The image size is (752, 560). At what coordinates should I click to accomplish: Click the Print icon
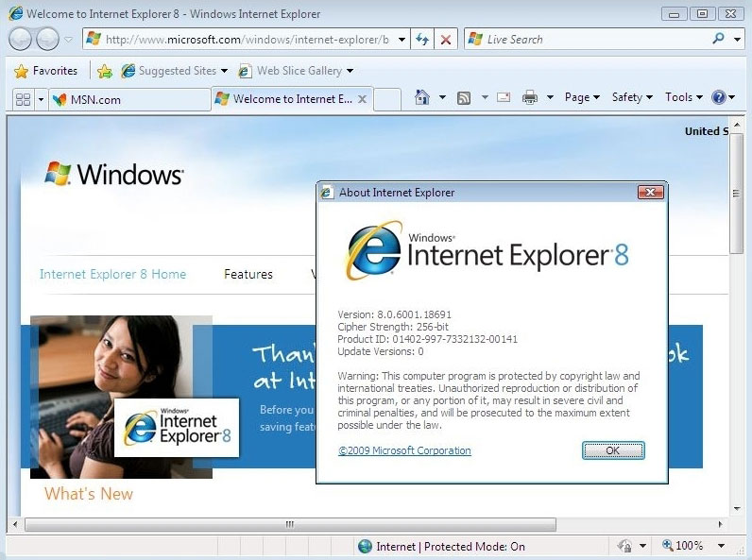pyautogui.click(x=530, y=97)
